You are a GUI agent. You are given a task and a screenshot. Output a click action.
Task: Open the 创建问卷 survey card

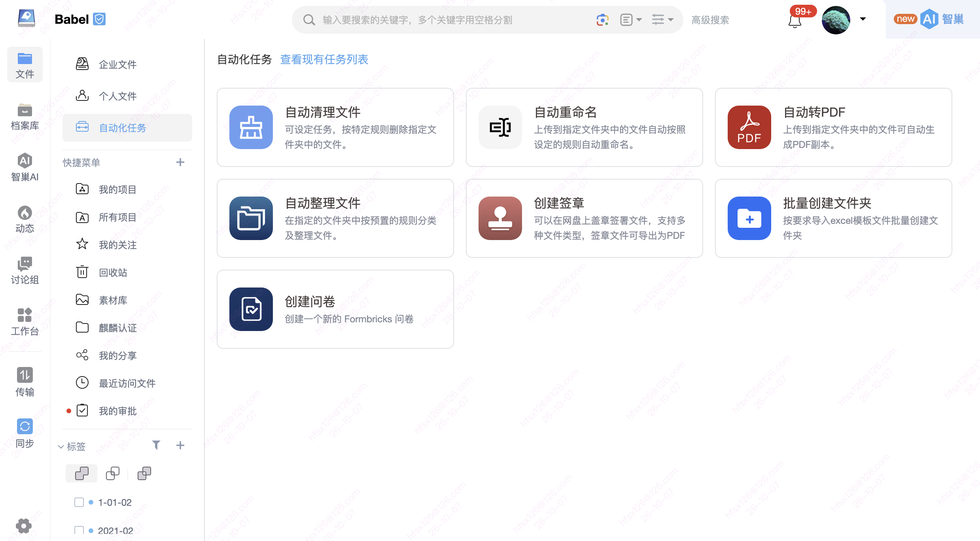tap(335, 309)
